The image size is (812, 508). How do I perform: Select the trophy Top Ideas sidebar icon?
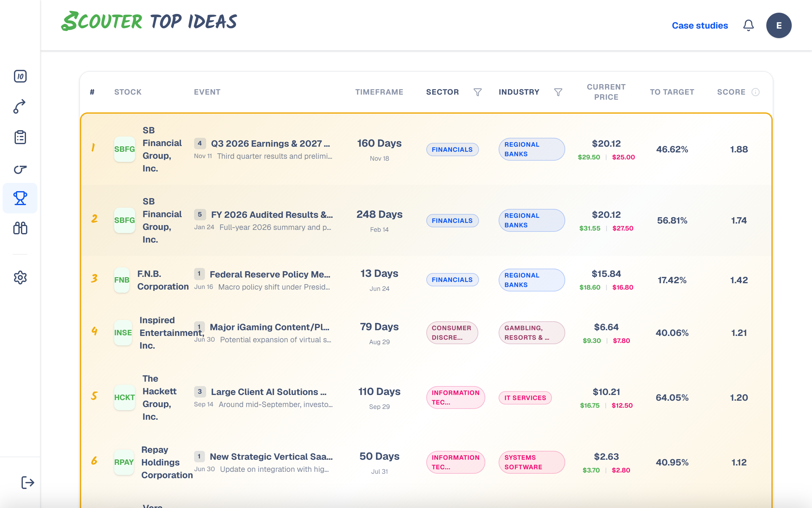point(20,198)
